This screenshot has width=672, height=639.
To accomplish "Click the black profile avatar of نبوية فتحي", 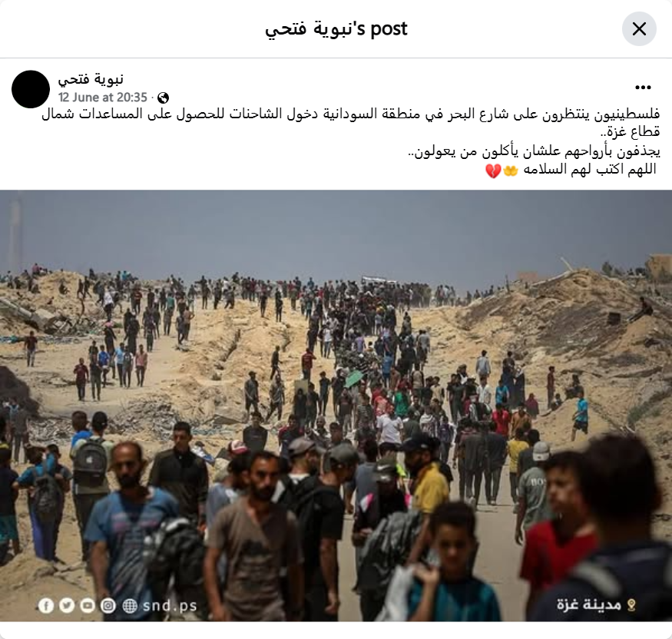I will point(31,89).
